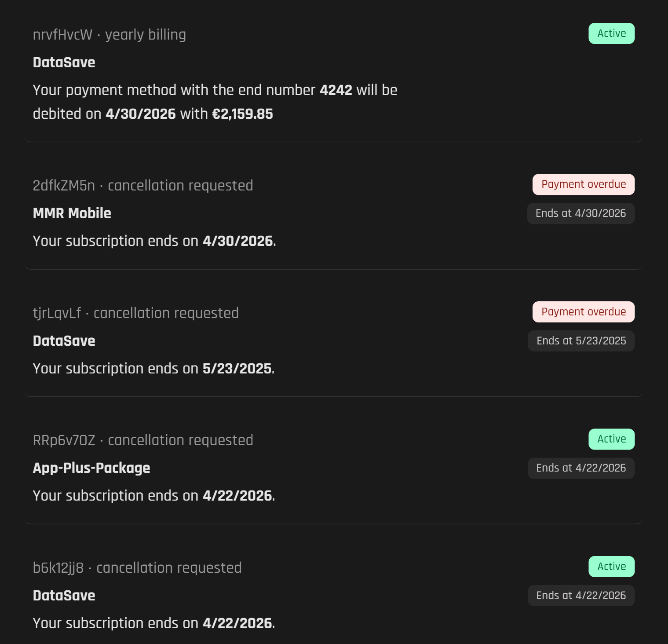Click the Active badge on RRp6v70Z subscription
Image resolution: width=668 pixels, height=644 pixels.
611,439
